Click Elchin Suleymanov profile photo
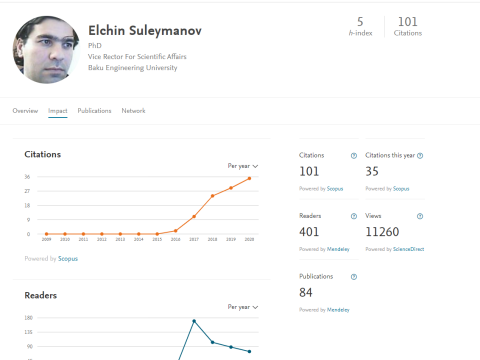Viewport: 480px width, 360px height. 46,50
